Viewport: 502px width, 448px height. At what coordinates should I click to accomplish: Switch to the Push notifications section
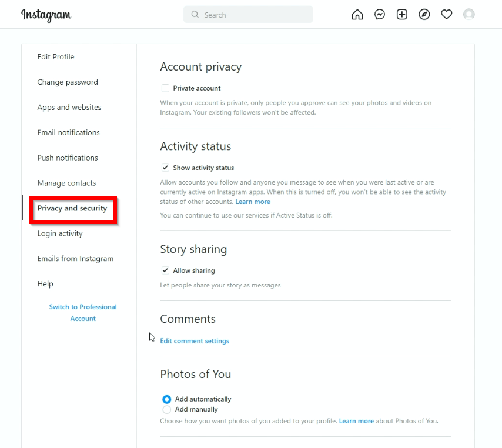[x=67, y=158]
